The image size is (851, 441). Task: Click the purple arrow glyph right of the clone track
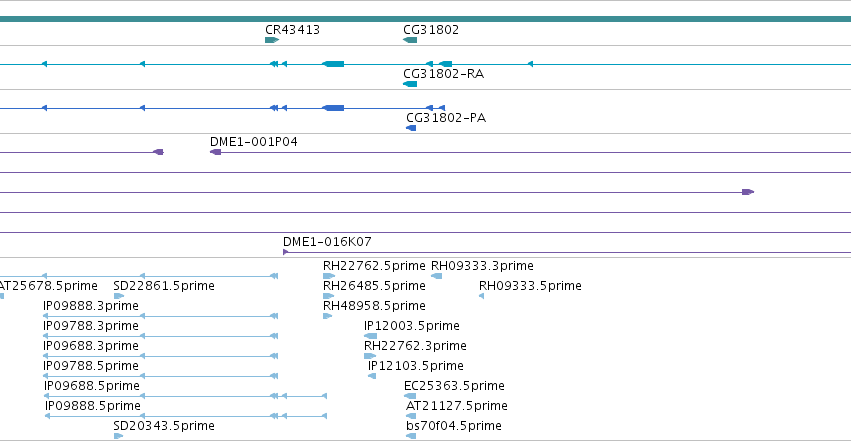pos(748,192)
